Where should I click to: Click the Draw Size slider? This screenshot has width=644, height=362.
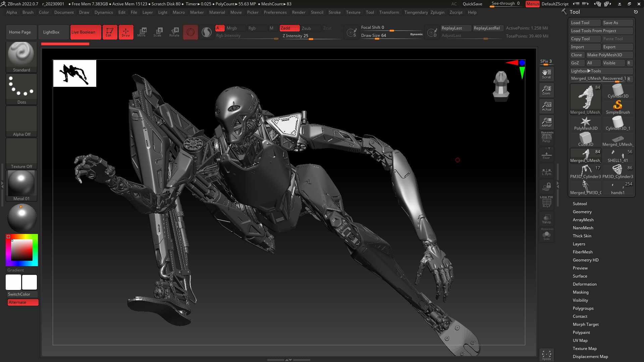(391, 36)
